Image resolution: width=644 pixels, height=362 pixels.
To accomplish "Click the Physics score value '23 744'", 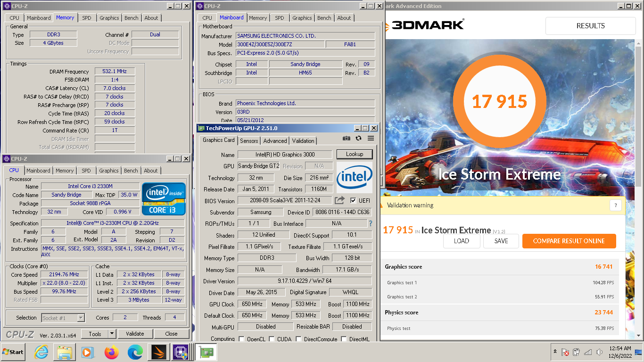I will click(603, 313).
